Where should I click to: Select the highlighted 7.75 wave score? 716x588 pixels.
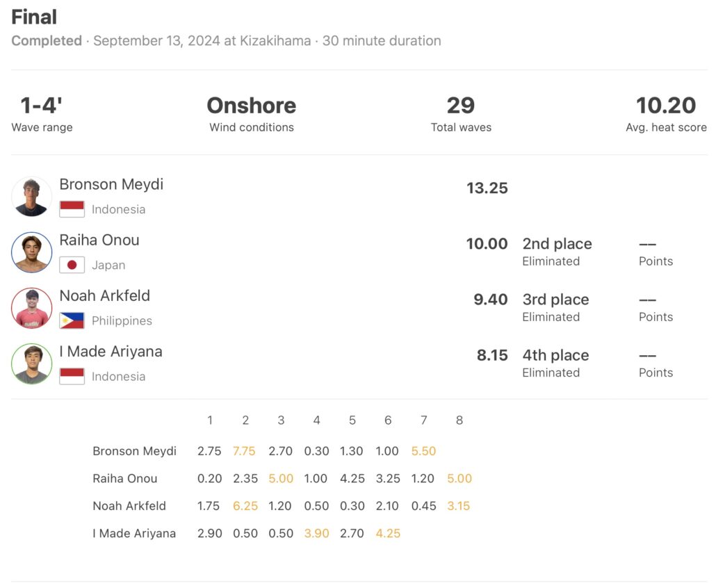245,451
